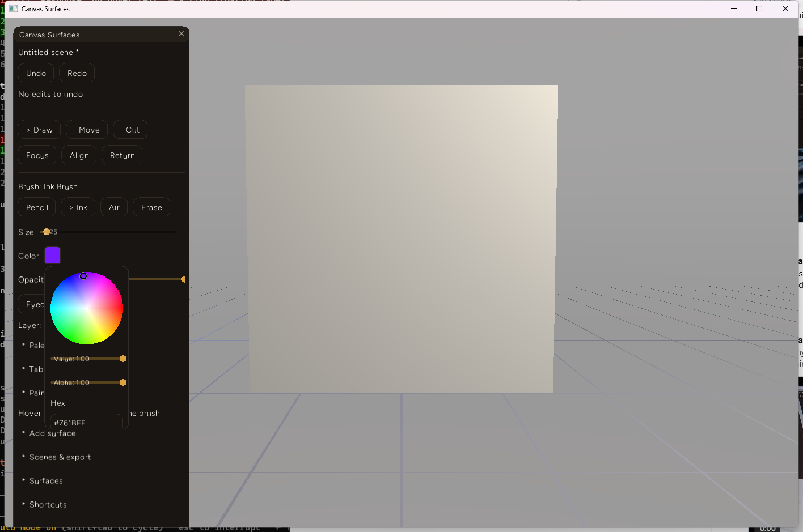Viewport: 803px width, 532px height.
Task: Click the 'Untitled scene *' label
Action: 48,52
